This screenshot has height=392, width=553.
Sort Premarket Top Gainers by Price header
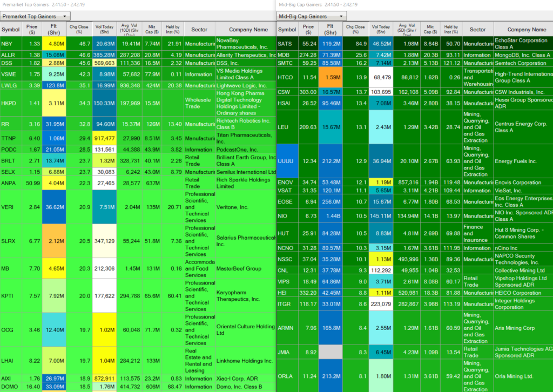click(x=32, y=30)
